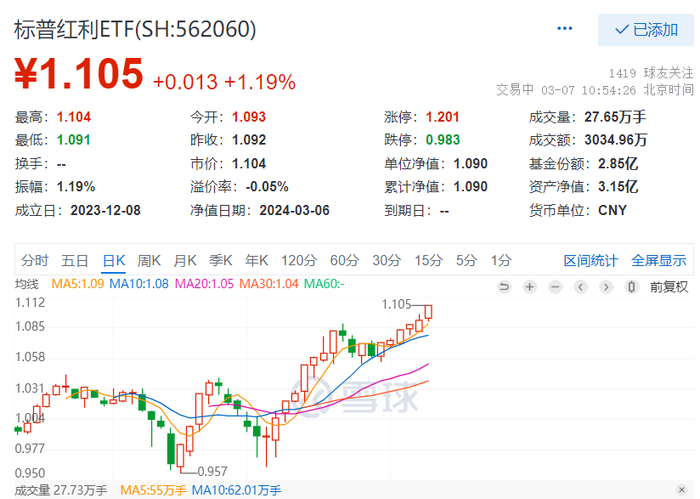Click the MA60:- indicator label
Image resolution: width=700 pixels, height=499 pixels.
tap(324, 284)
